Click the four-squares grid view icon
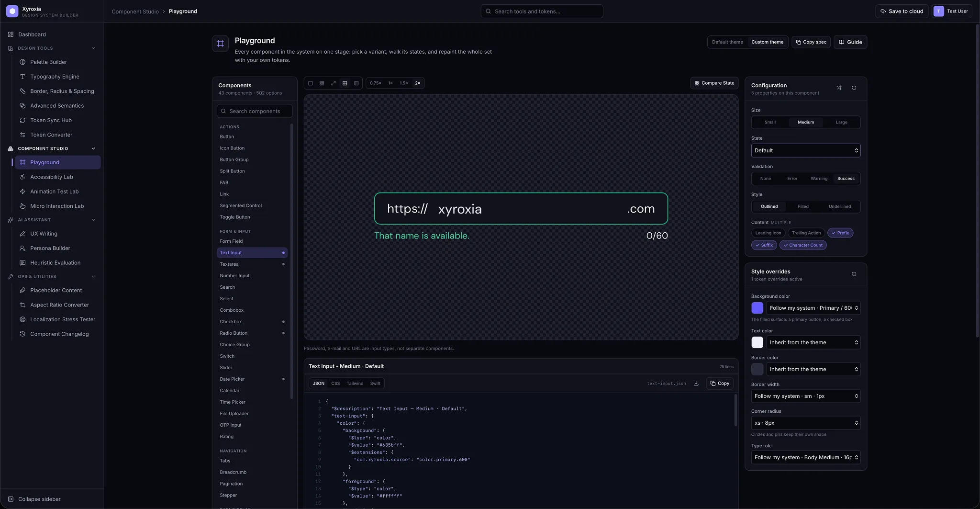 point(322,83)
